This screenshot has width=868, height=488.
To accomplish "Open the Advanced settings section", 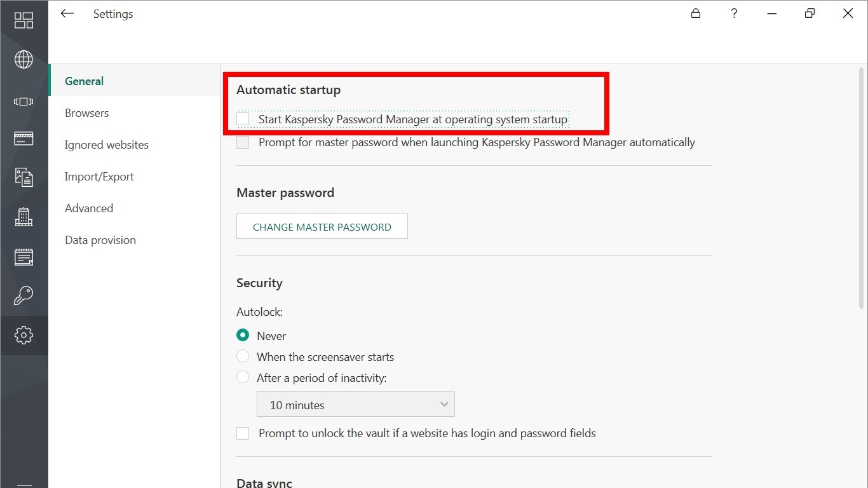I will pyautogui.click(x=89, y=208).
